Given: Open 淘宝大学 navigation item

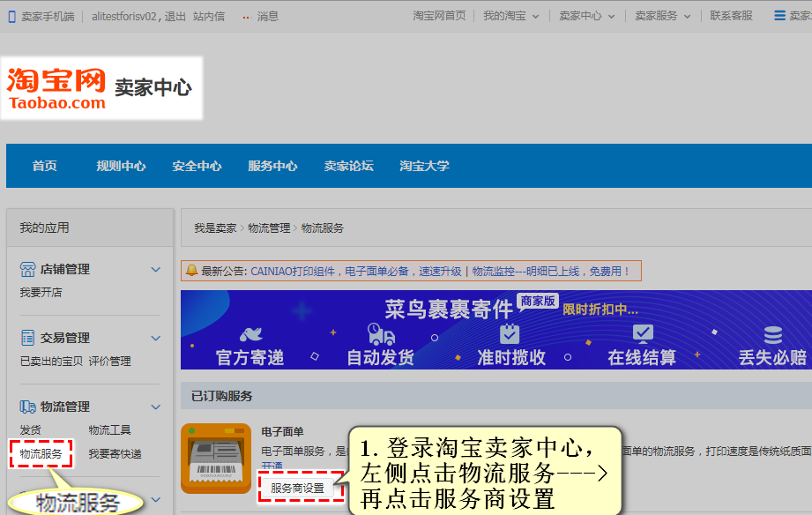Looking at the screenshot, I should pyautogui.click(x=424, y=166).
